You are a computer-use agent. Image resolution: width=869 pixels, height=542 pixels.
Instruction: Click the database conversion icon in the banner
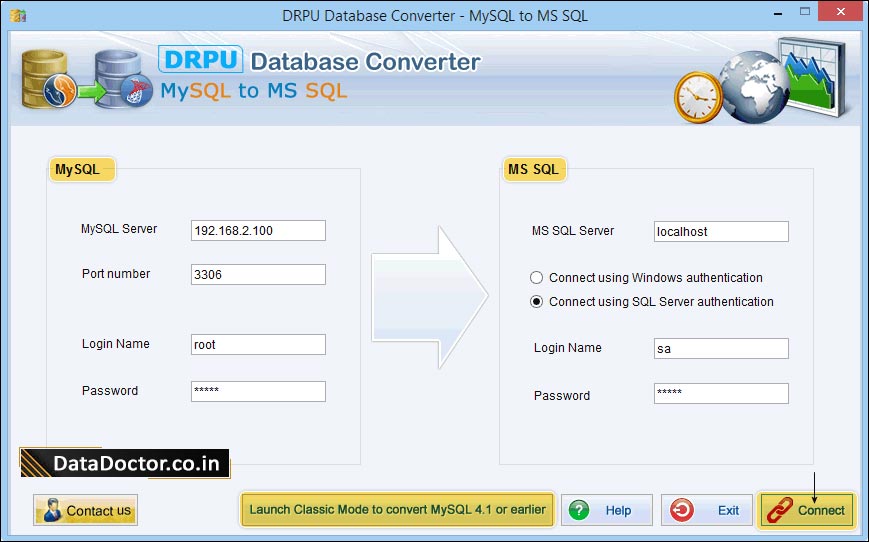click(87, 79)
